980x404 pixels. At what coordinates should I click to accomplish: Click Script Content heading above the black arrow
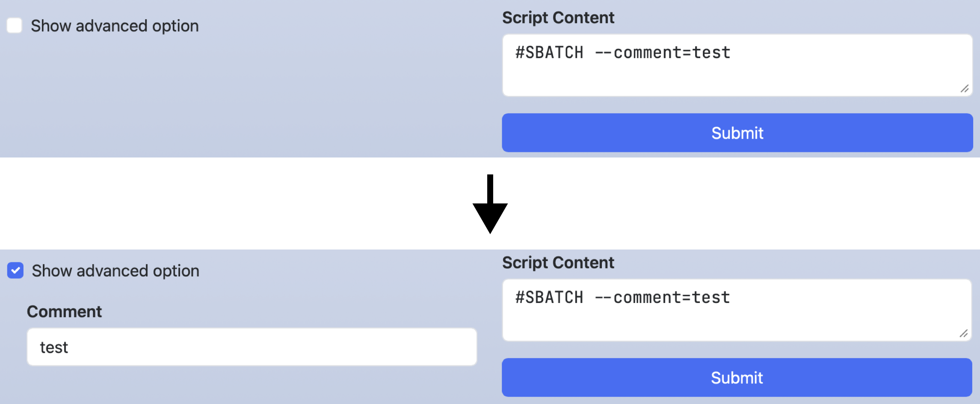pos(558,18)
